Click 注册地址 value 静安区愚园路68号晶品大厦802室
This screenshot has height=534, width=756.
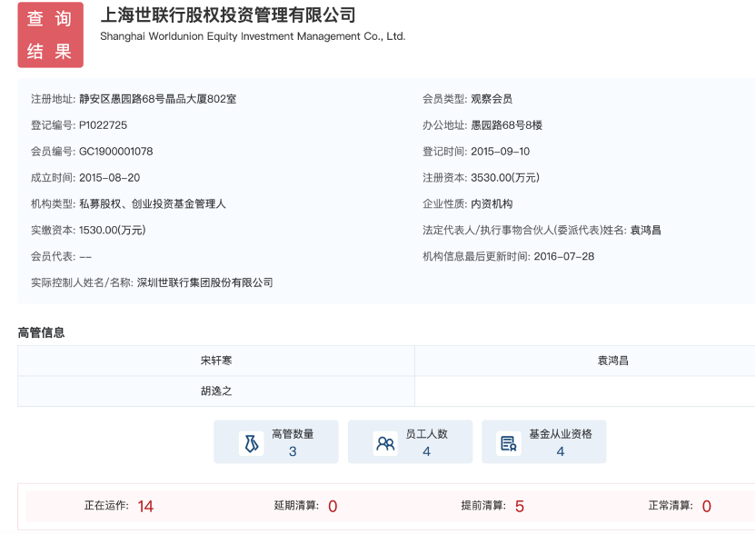click(x=158, y=99)
